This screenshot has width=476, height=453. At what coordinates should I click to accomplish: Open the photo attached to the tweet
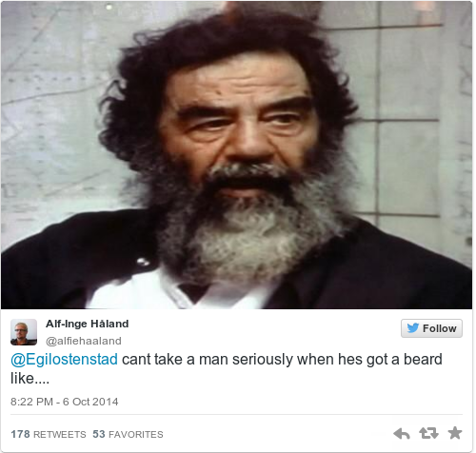[x=237, y=155]
